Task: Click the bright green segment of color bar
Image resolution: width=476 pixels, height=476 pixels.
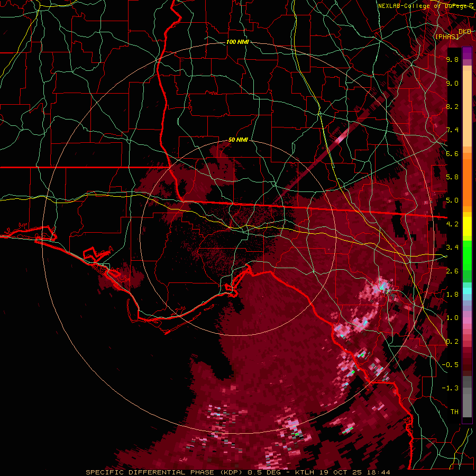Action: [467, 255]
